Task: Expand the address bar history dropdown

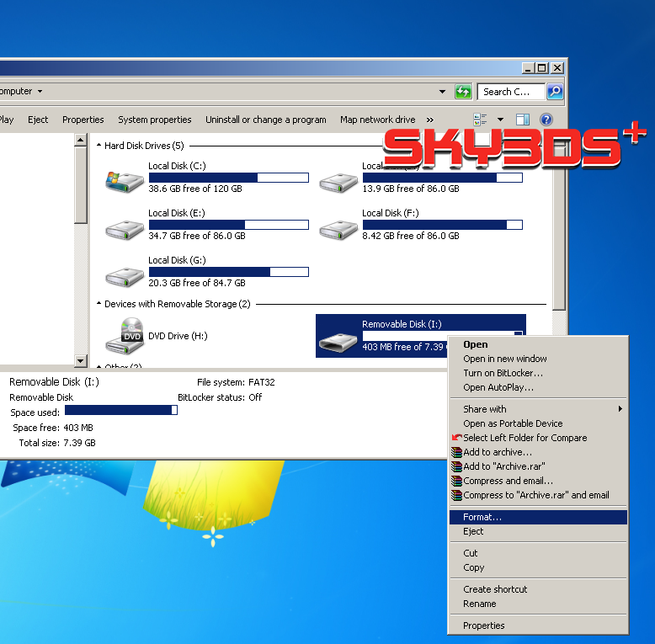Action: pyautogui.click(x=443, y=92)
